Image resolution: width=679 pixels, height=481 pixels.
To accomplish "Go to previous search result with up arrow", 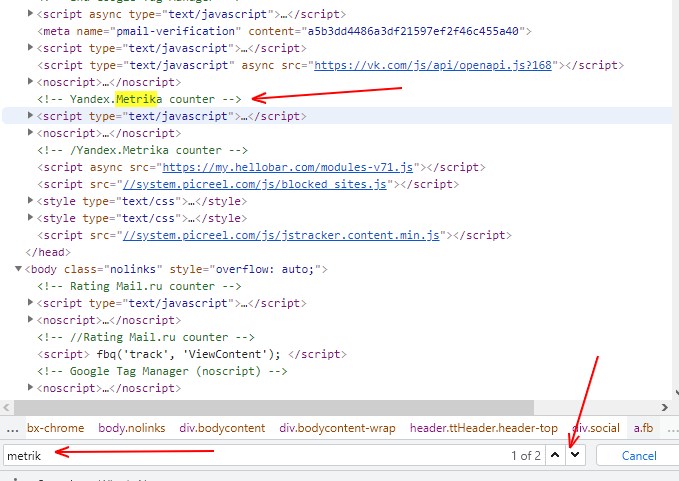I will tap(555, 455).
